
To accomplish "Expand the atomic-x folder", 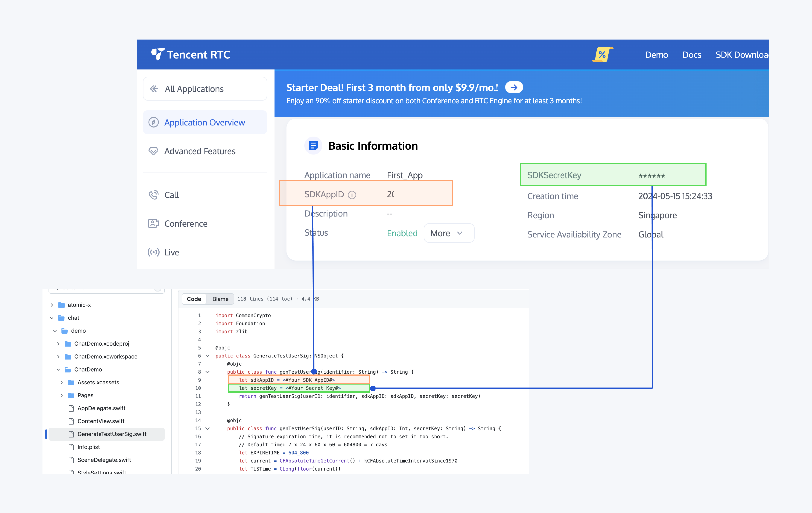I will coord(52,305).
